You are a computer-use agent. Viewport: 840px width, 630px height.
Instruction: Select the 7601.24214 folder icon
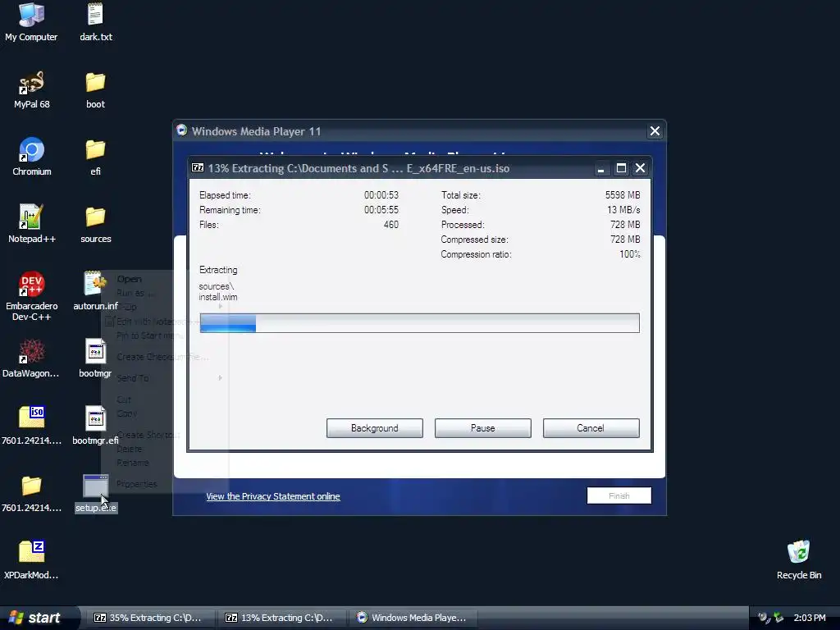click(31, 493)
